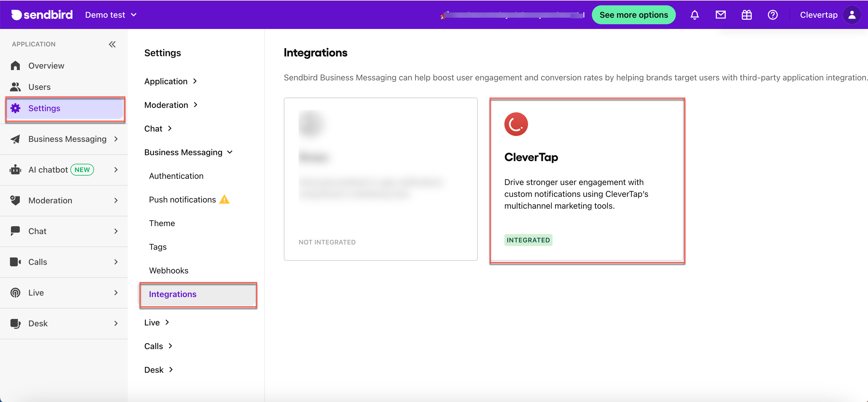Click the Overview home icon
Image resolution: width=868 pixels, height=402 pixels.
click(15, 65)
